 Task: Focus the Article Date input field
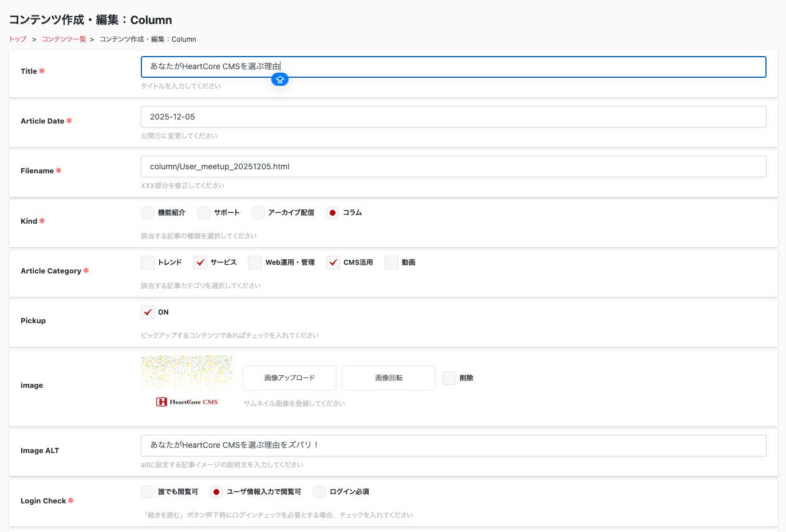tap(453, 117)
